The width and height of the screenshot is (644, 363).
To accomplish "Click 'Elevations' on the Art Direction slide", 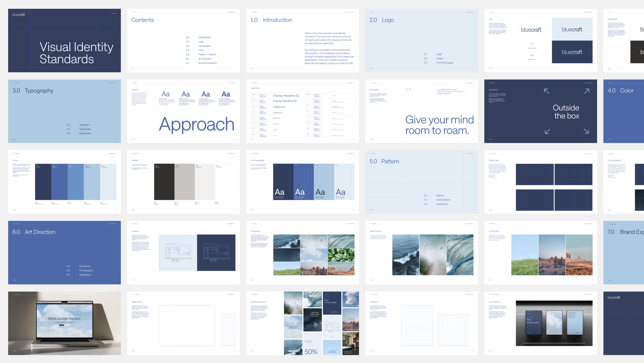I will (85, 266).
